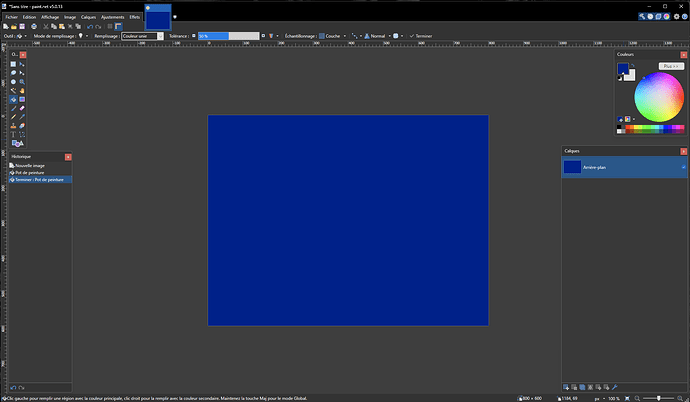Select the Eraser tool
Viewport: 690px width, 402px height.
pos(22,108)
